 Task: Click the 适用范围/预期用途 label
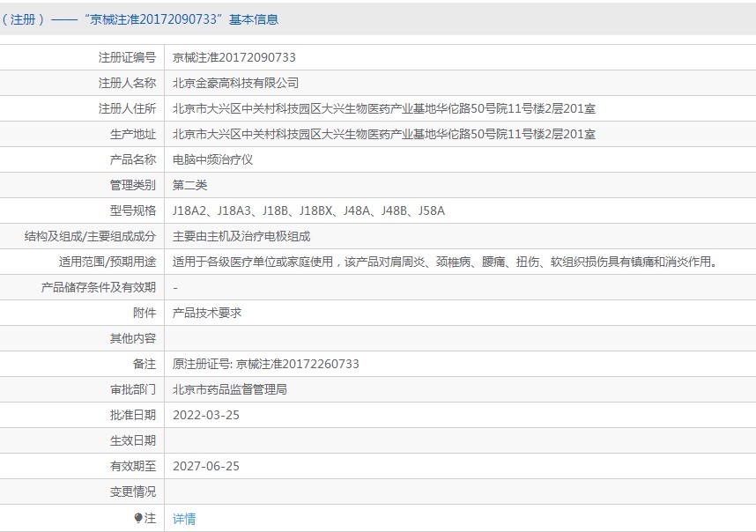(107, 262)
